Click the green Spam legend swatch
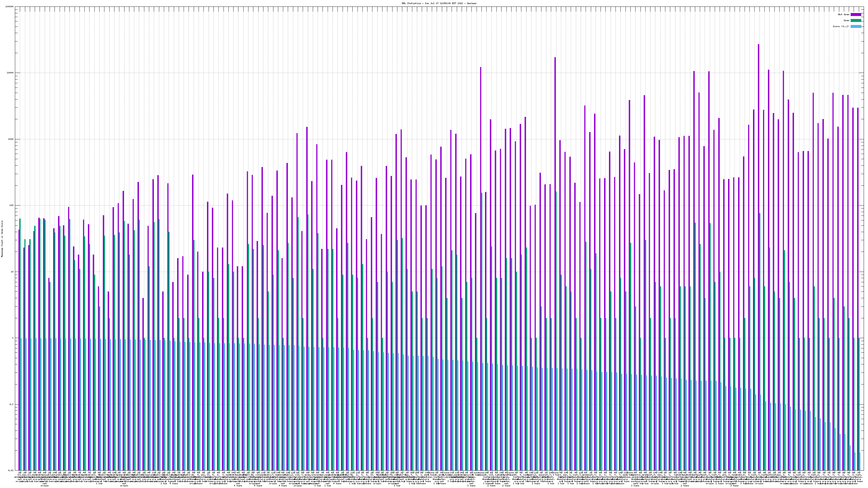Viewport: 868px width, 488px height. click(x=856, y=21)
